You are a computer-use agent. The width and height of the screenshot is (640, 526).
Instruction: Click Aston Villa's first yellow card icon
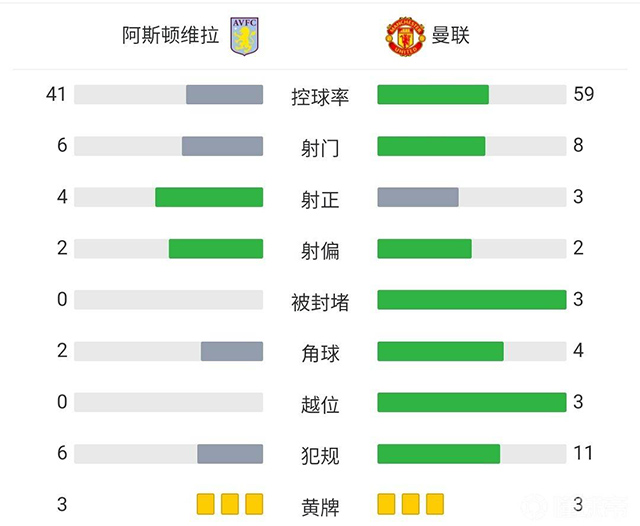(x=206, y=503)
